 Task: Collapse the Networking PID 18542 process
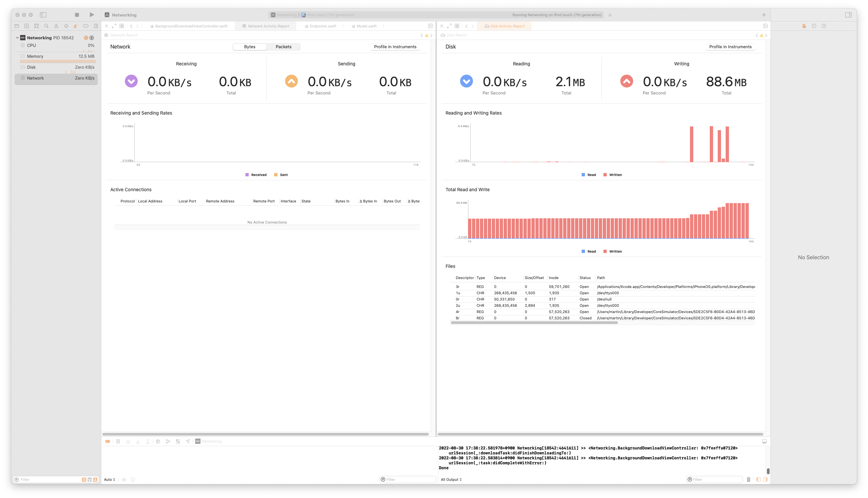pyautogui.click(x=18, y=38)
